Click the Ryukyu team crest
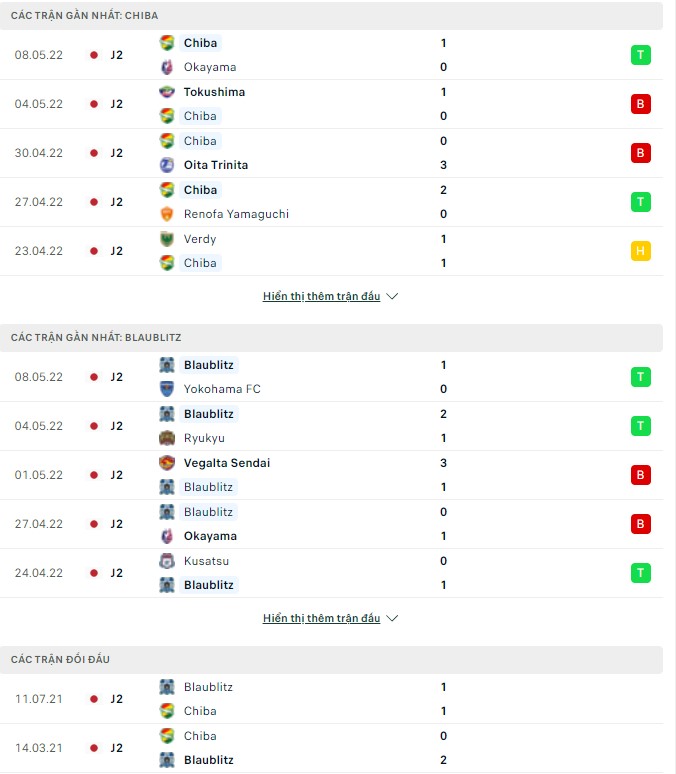Viewport: 676px width, 774px height. [167, 438]
